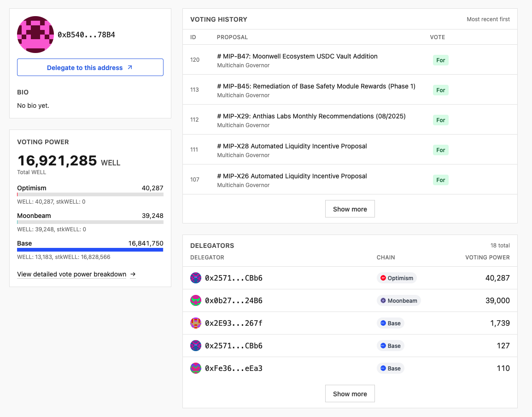Click the Optimism chain badge icon
This screenshot has height=417, width=532.
tap(383, 278)
